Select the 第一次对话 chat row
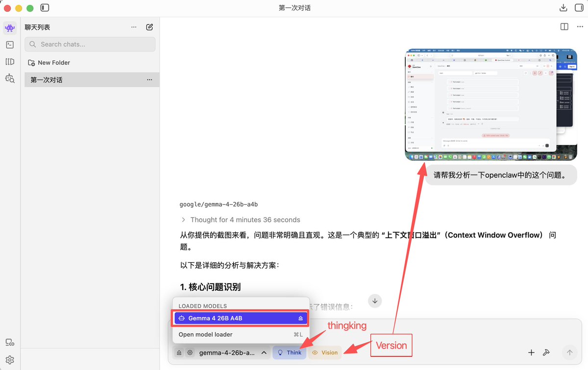This screenshot has width=588, height=370. (x=92, y=80)
